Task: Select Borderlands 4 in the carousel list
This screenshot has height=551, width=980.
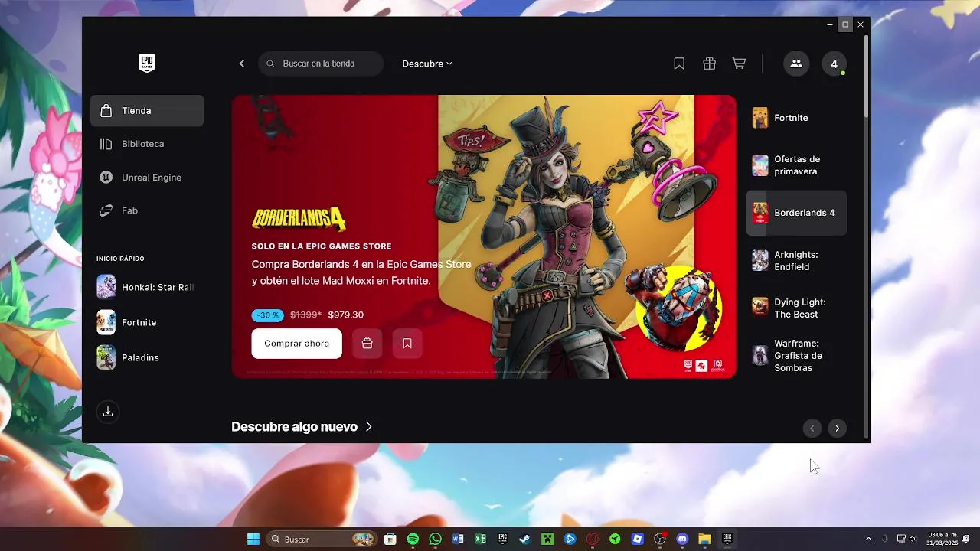Action: (x=796, y=213)
